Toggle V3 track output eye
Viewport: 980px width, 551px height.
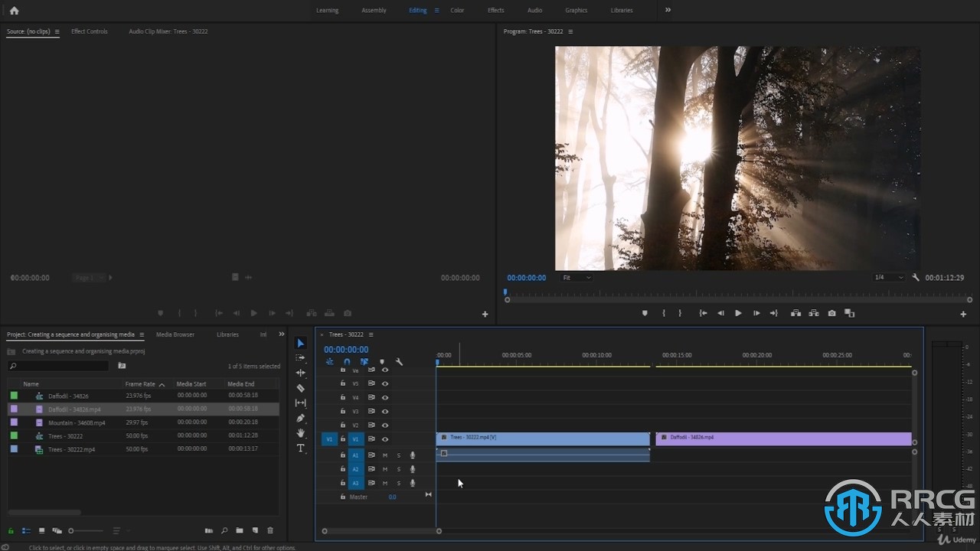click(385, 412)
